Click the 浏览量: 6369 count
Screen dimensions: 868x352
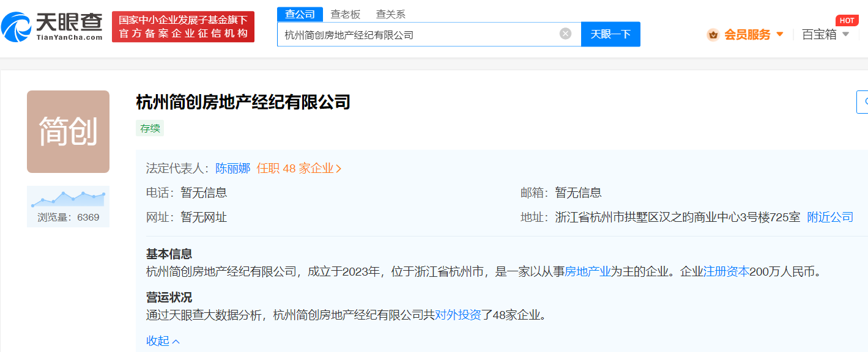(x=68, y=217)
